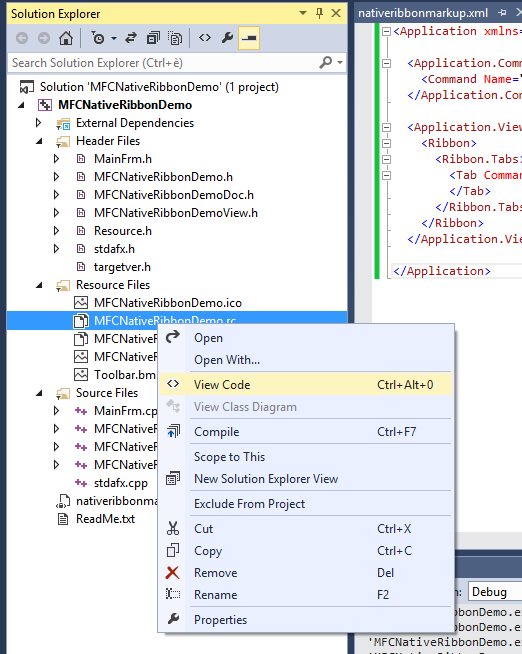Open the Pending Changes Filter dropdown arrow

[114, 38]
